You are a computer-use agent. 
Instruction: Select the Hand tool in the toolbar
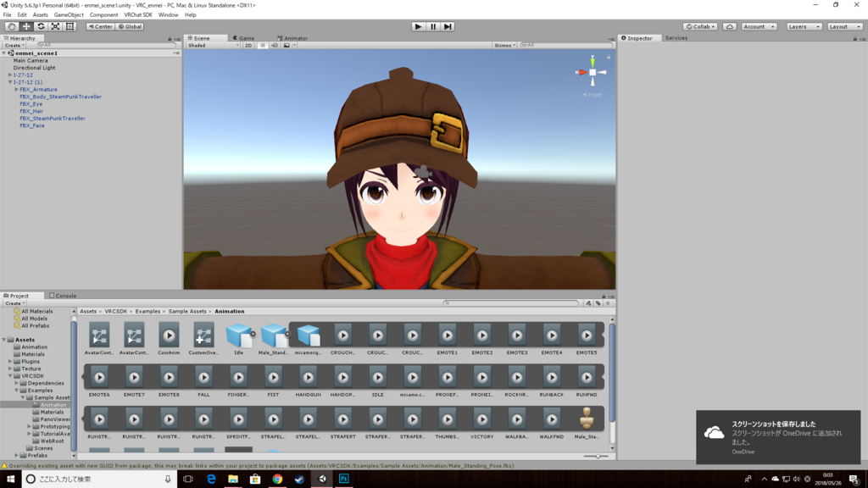point(11,26)
